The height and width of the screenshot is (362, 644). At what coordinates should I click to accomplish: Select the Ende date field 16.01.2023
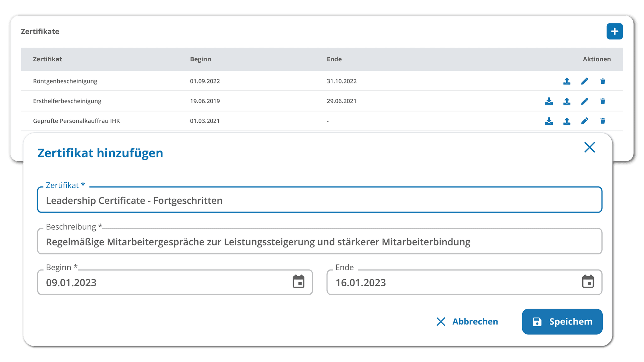point(465,282)
